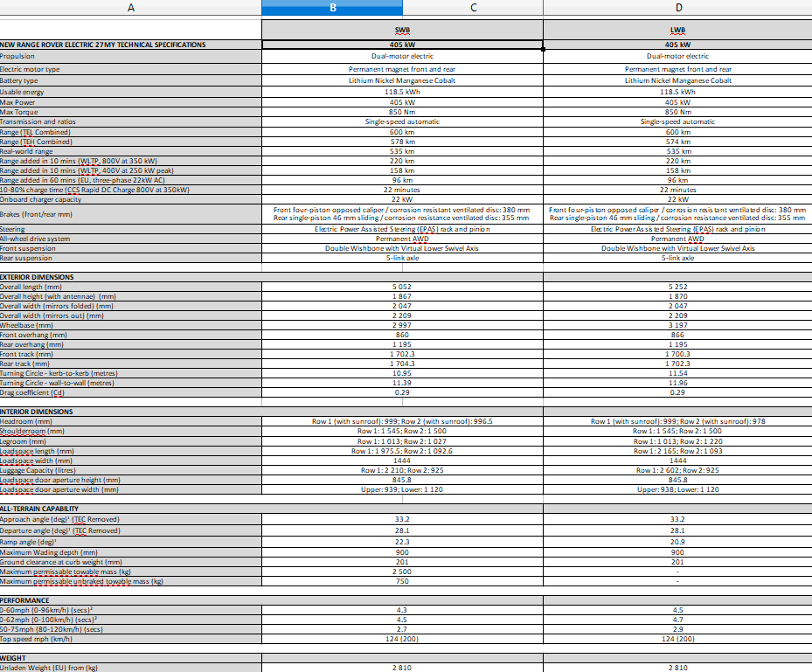Select the SWB approach angle 33.2 cell
The height and width of the screenshot is (672, 812).
(x=402, y=519)
